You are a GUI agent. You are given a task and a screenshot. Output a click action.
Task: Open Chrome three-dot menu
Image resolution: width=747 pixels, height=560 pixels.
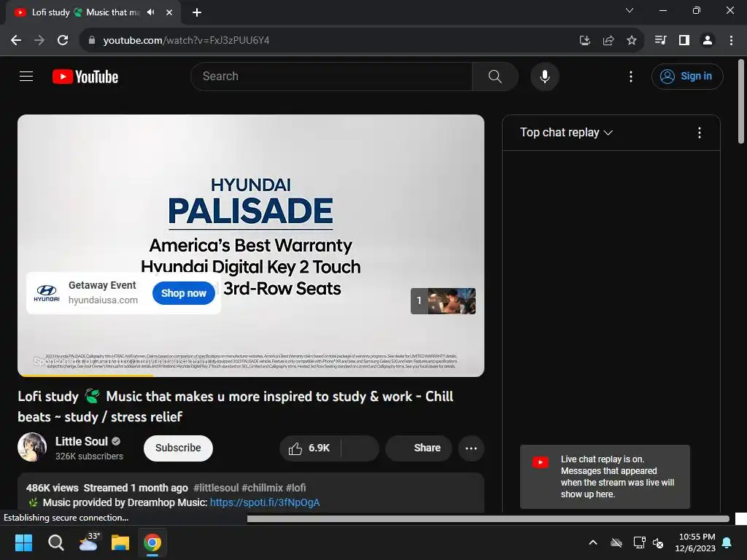pyautogui.click(x=731, y=40)
